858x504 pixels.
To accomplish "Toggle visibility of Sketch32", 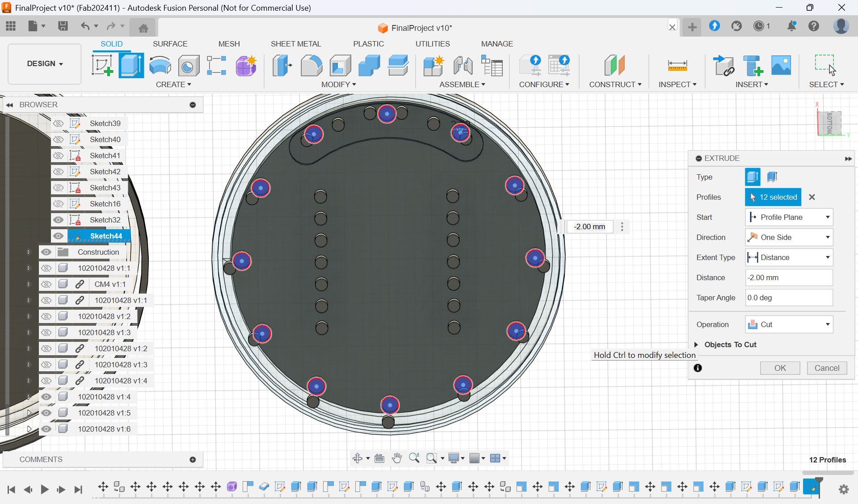I will pos(58,220).
